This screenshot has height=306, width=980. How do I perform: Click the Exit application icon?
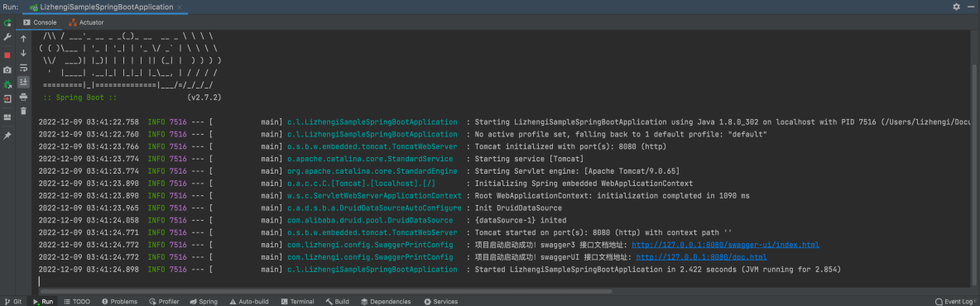coord(7,98)
